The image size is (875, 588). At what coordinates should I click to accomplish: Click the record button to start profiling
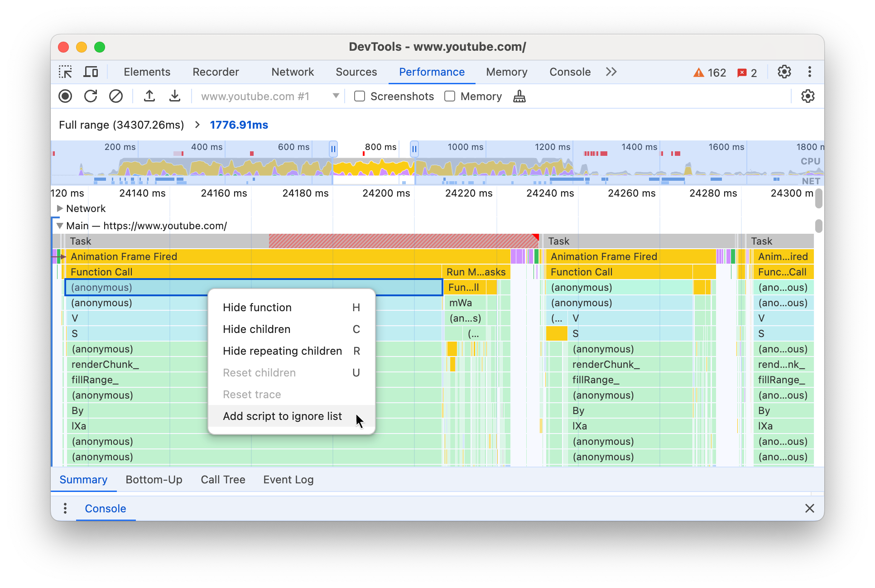pyautogui.click(x=66, y=96)
